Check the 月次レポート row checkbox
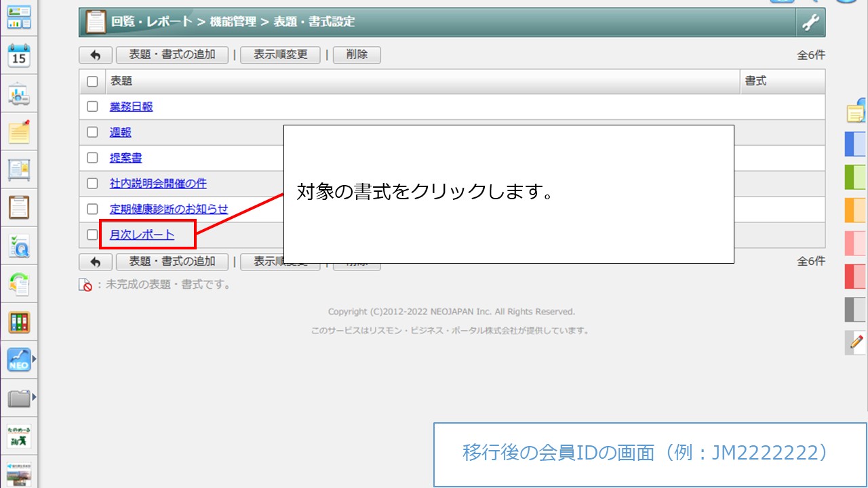The height and width of the screenshot is (488, 868). coord(92,235)
